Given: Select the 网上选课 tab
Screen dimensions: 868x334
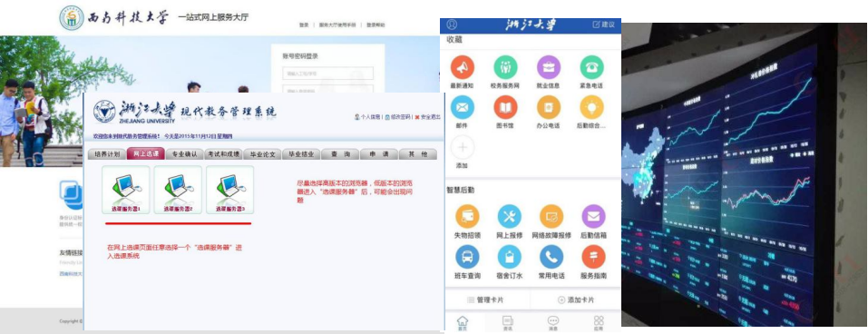Looking at the screenshot, I should [146, 154].
